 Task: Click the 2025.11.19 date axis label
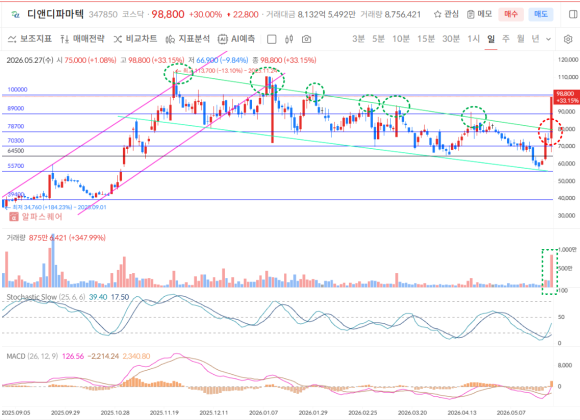pyautogui.click(x=164, y=413)
